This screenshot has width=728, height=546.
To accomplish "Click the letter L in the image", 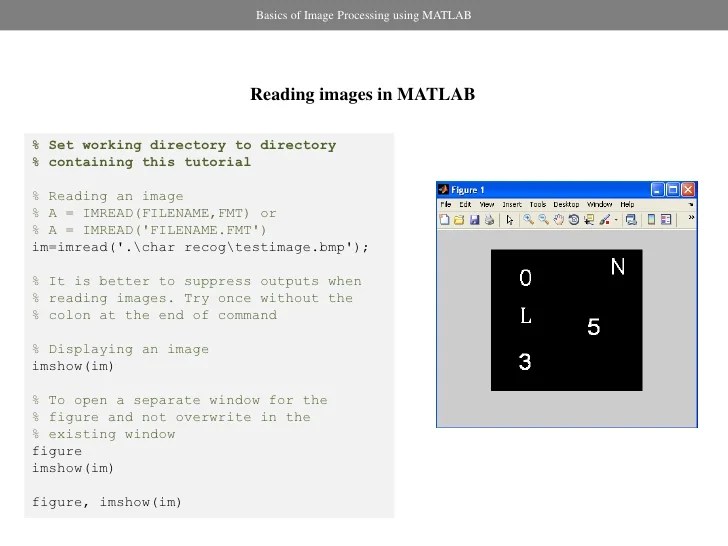I will [525, 316].
